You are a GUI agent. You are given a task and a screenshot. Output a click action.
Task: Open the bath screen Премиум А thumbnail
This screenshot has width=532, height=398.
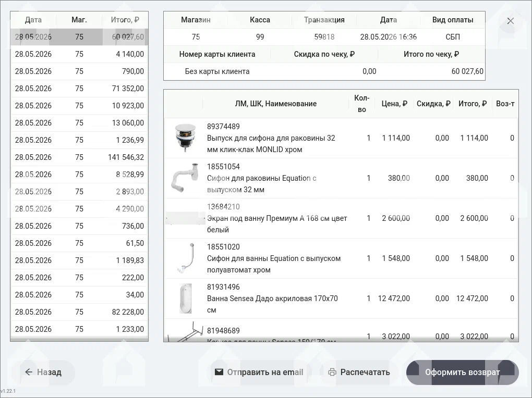click(185, 218)
